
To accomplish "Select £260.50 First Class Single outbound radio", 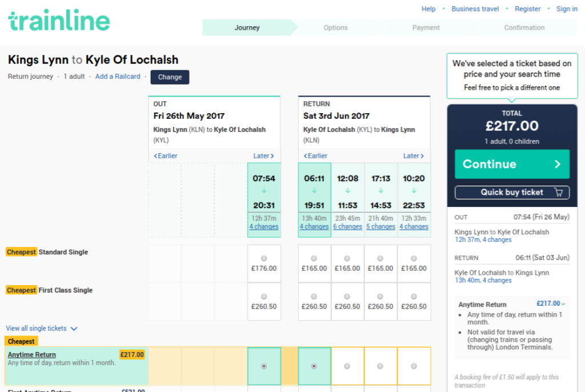I will [x=264, y=297].
